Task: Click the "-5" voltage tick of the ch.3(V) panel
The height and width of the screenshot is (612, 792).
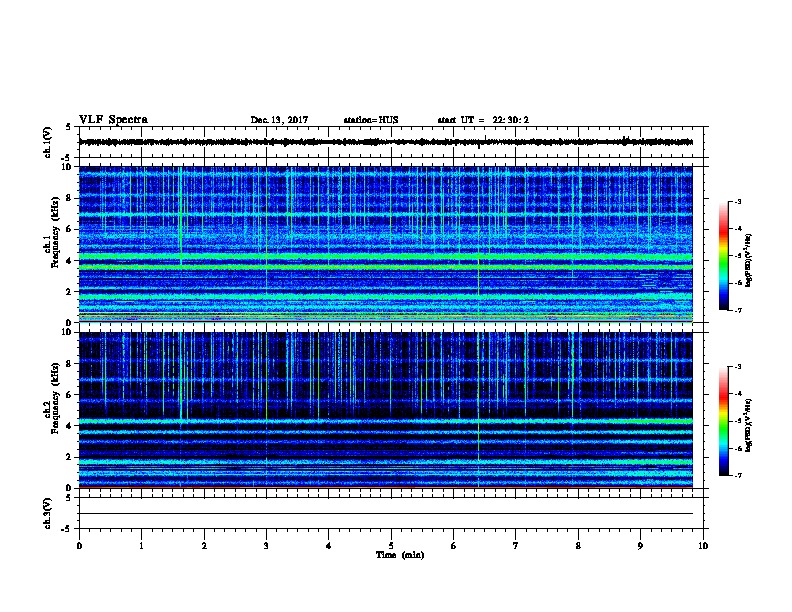Action: (x=66, y=529)
